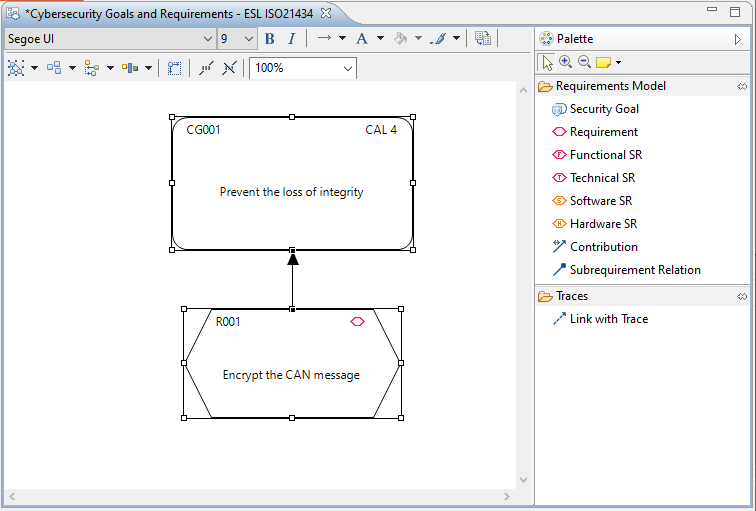The width and height of the screenshot is (756, 511).
Task: Click the Software SR palette entry
Action: (600, 201)
